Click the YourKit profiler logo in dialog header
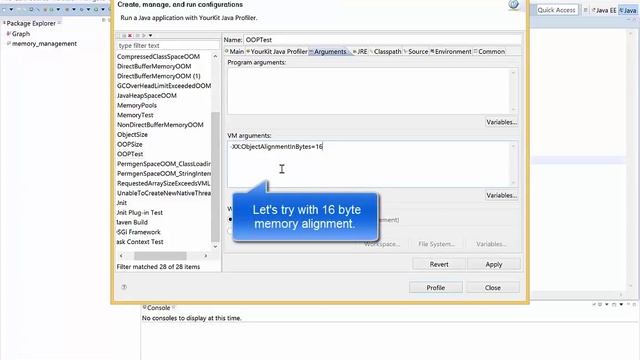Screen dimensions: 640x360 [513, 4]
